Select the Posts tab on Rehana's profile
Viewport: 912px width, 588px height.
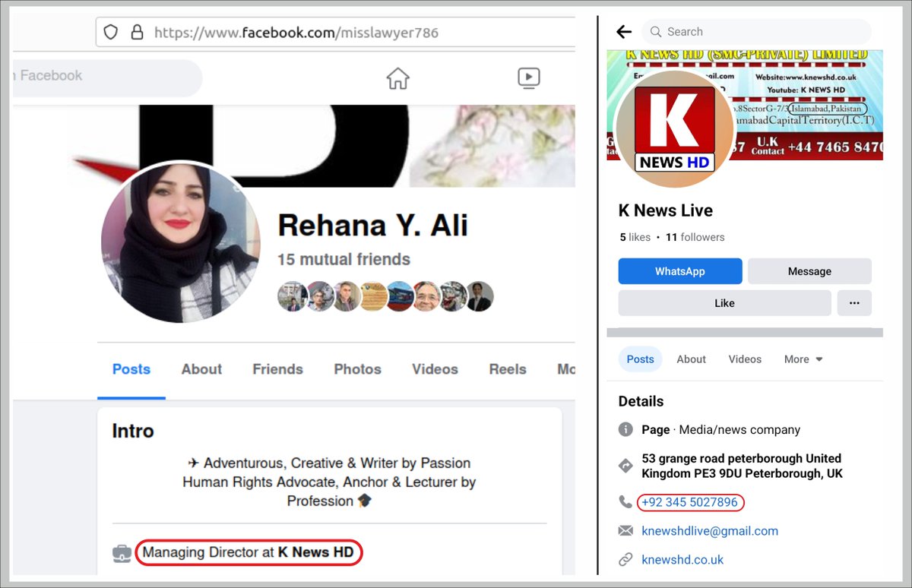click(131, 369)
